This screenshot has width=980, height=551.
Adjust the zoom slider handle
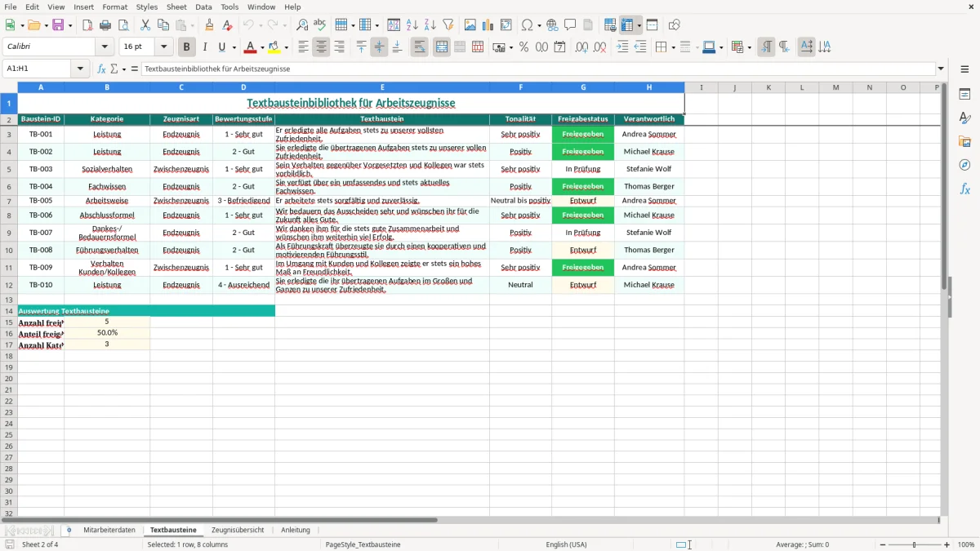(x=915, y=544)
